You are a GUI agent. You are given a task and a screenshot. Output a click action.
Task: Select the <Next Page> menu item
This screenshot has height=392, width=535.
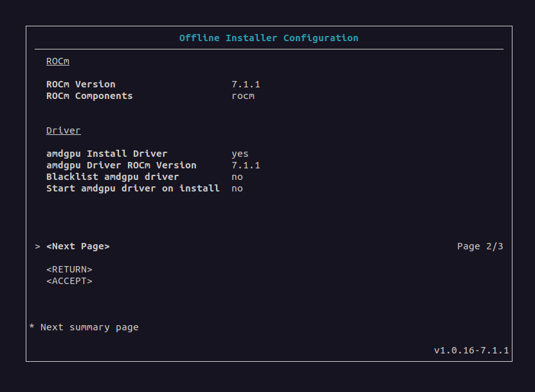point(78,246)
